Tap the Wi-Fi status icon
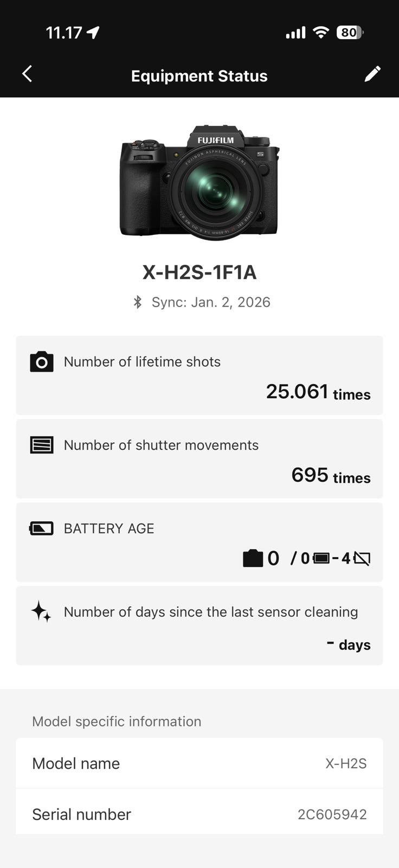Image resolution: width=399 pixels, height=868 pixels. pyautogui.click(x=321, y=33)
